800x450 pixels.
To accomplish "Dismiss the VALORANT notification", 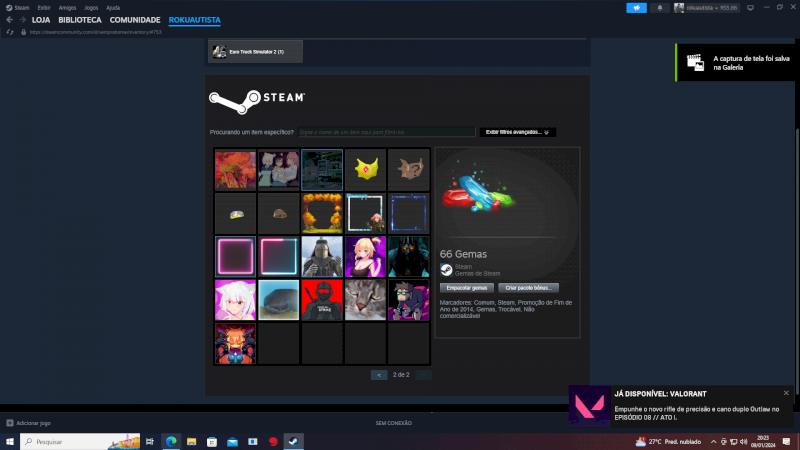I will coord(786,393).
